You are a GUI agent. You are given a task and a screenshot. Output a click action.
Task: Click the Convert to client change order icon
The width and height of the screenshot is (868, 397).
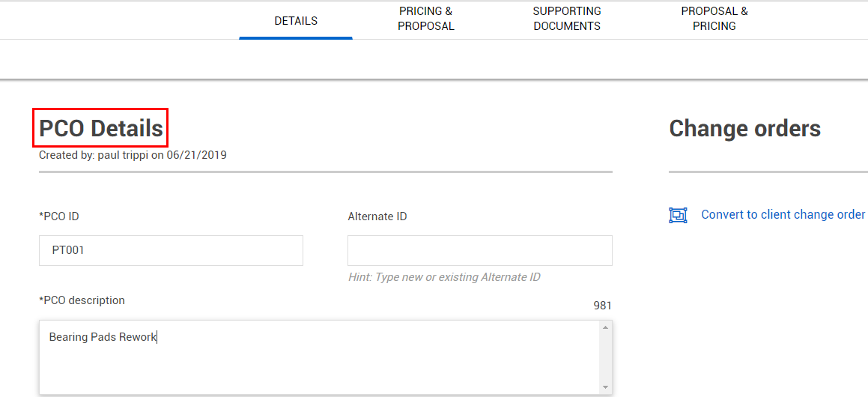(x=678, y=215)
